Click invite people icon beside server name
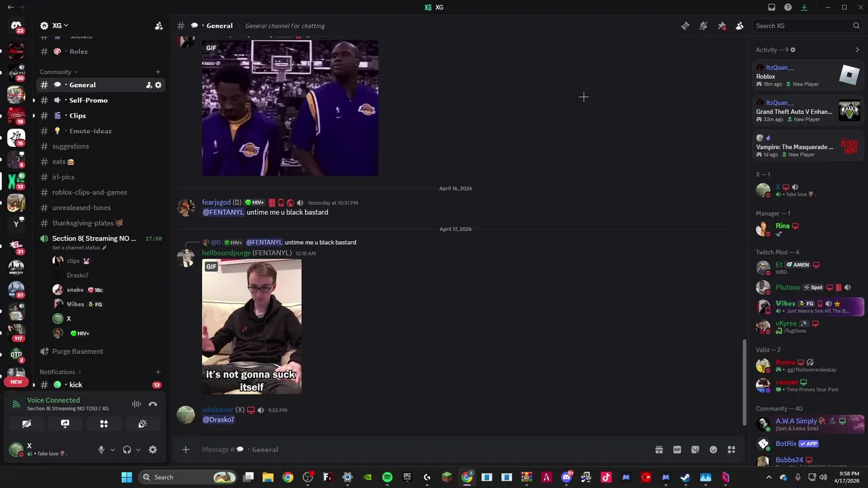 click(x=159, y=26)
